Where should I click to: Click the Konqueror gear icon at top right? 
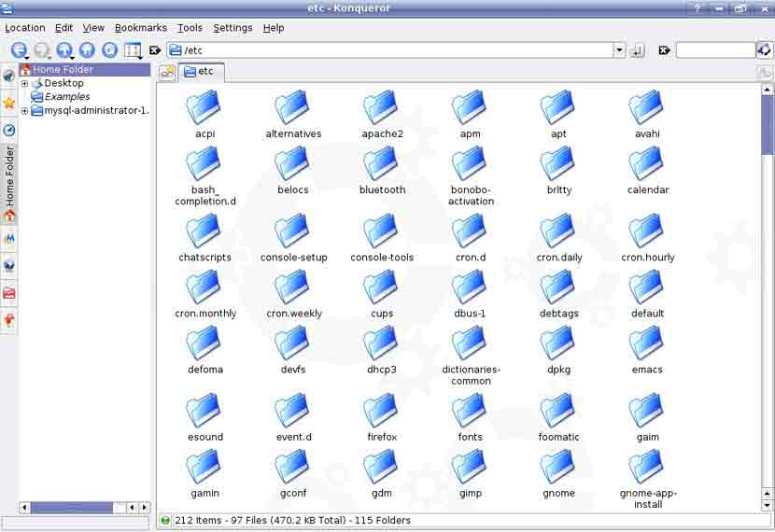764,49
